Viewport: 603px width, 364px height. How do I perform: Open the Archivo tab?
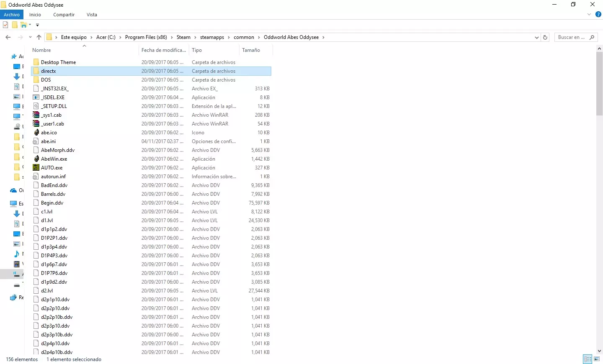point(12,15)
